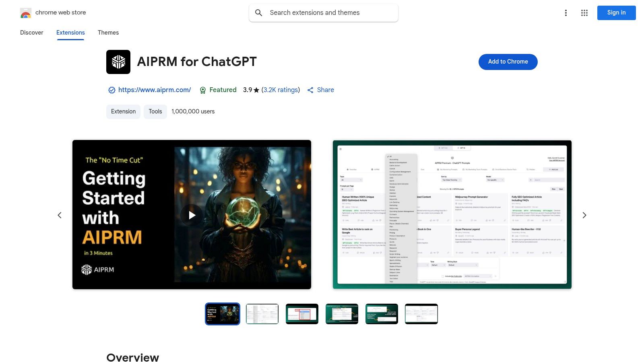
Task: Select the second screenshot thumbnail
Action: [262, 314]
